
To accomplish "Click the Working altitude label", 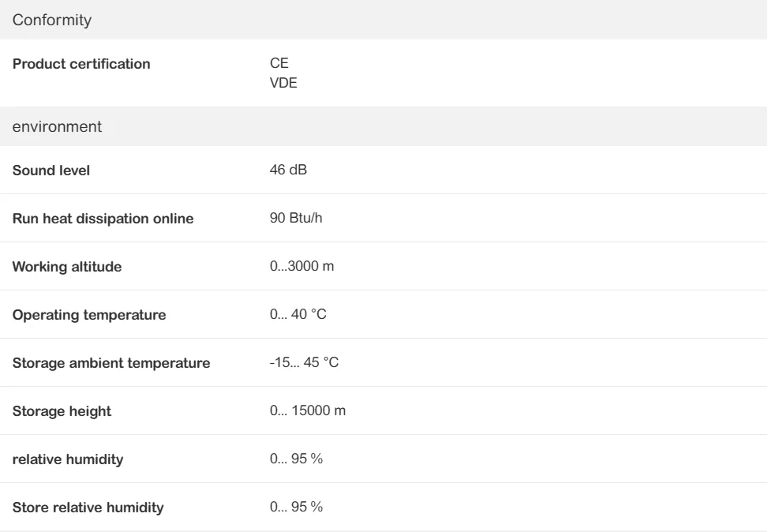I will [x=67, y=267].
